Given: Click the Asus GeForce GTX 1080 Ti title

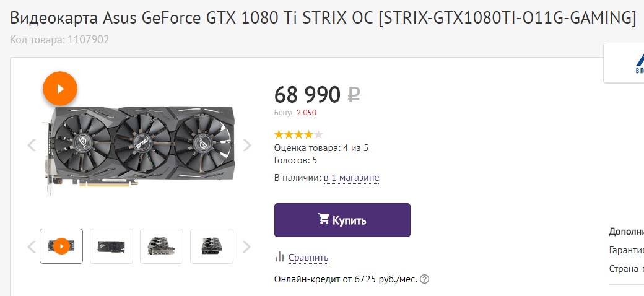Looking at the screenshot, I should (x=323, y=19).
